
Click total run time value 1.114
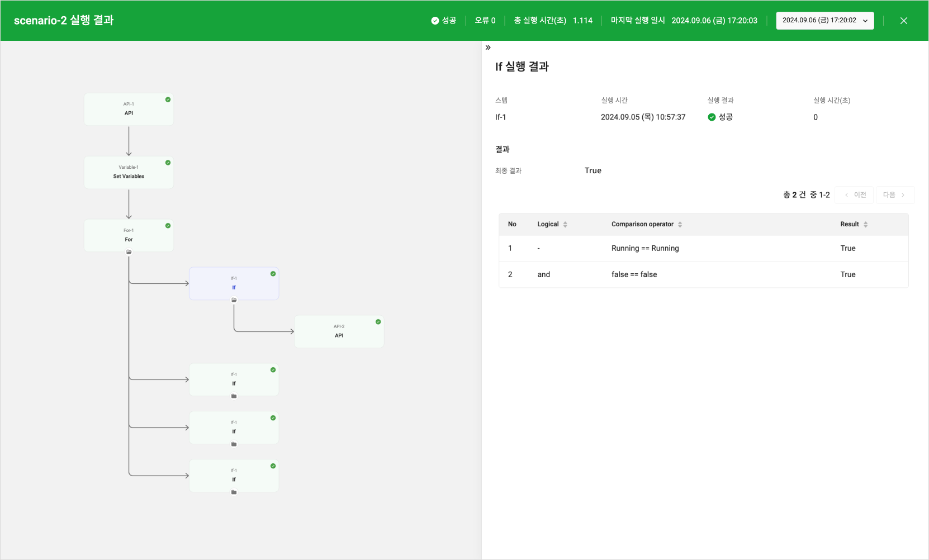[x=582, y=21]
